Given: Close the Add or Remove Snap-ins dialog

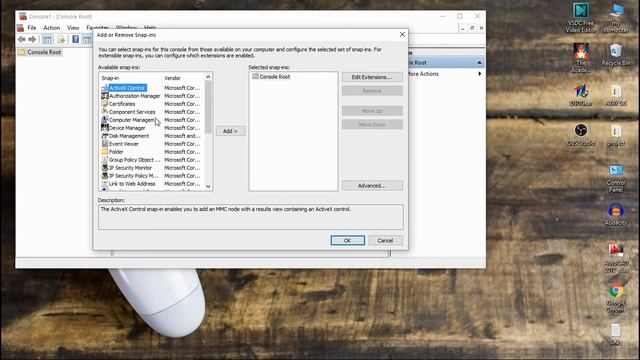Looking at the screenshot, I should pos(402,35).
